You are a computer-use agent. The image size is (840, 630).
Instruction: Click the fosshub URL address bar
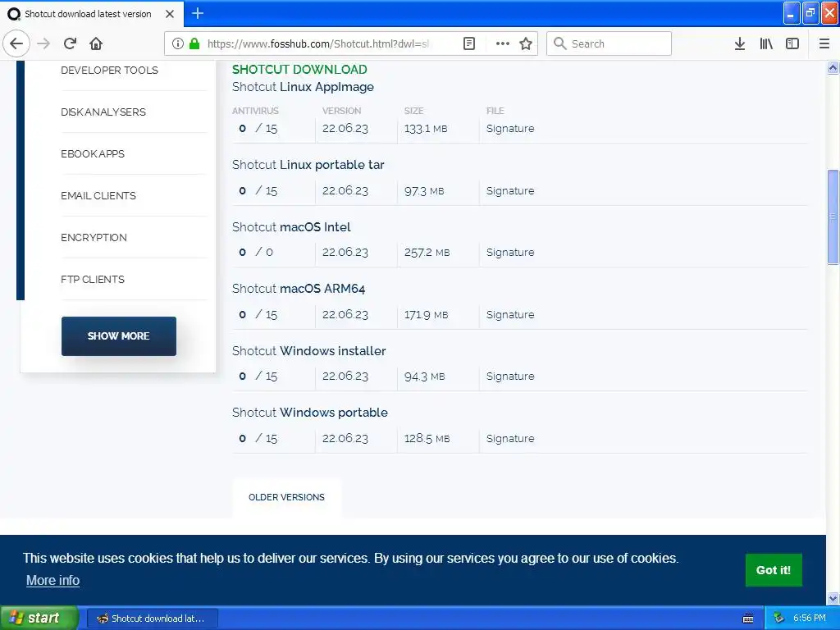(317, 43)
